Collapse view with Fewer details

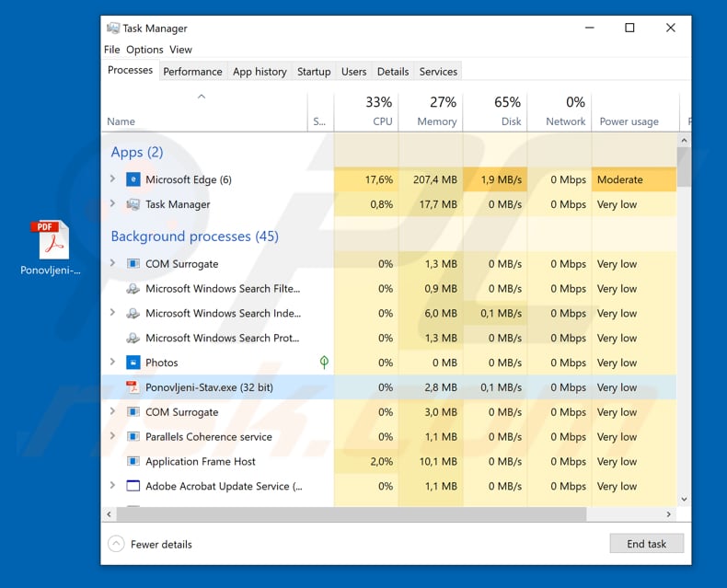coord(150,544)
